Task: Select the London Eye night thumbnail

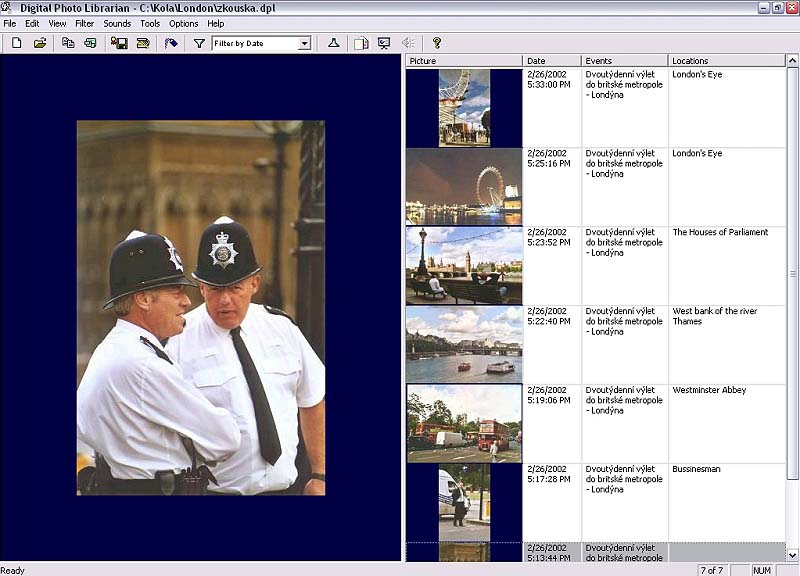Action: [x=464, y=187]
